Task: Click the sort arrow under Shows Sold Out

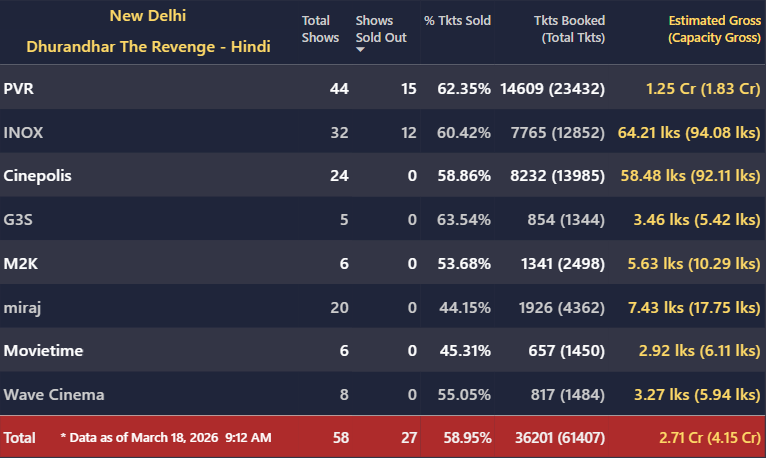Action: point(360,49)
